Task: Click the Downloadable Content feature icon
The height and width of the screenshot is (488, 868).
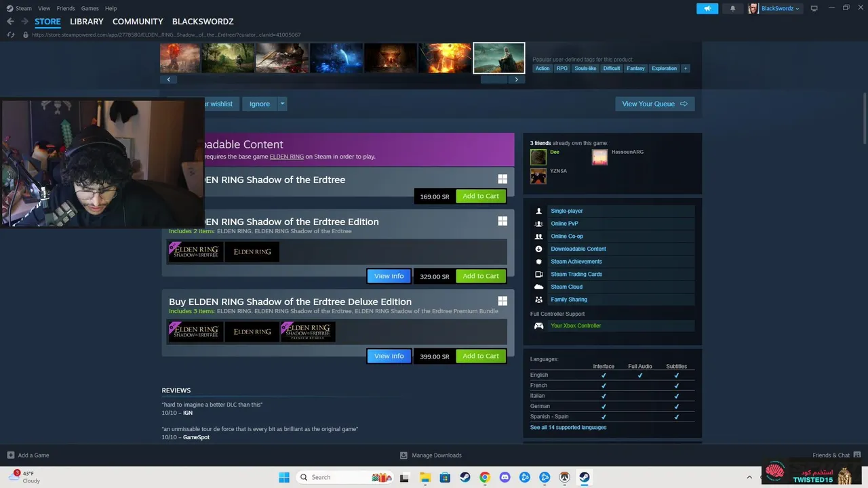Action: pos(539,249)
